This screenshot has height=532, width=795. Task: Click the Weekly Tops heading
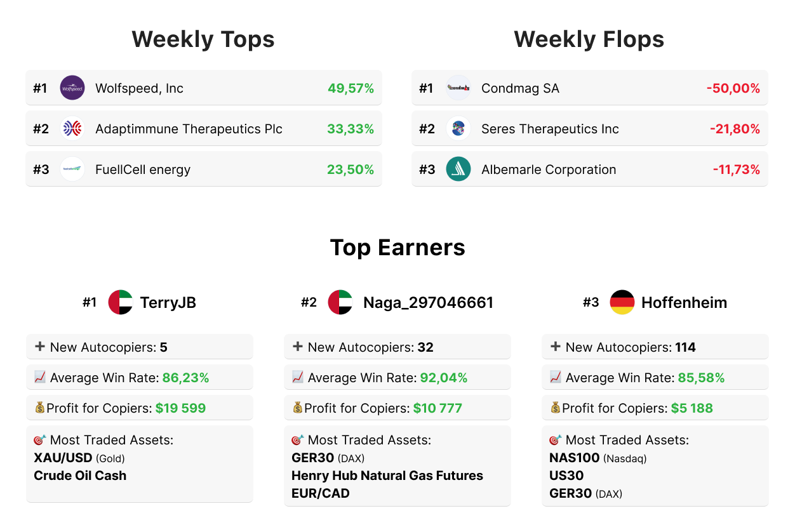pyautogui.click(x=203, y=39)
